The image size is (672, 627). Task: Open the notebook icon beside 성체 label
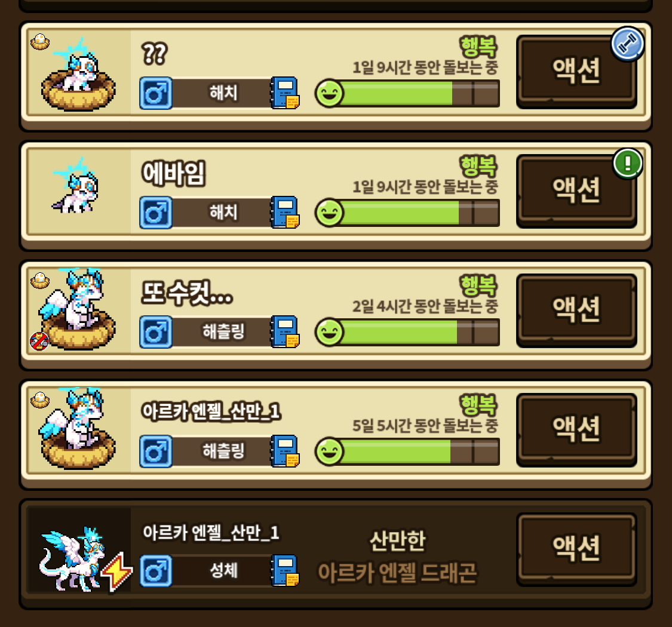pos(285,570)
